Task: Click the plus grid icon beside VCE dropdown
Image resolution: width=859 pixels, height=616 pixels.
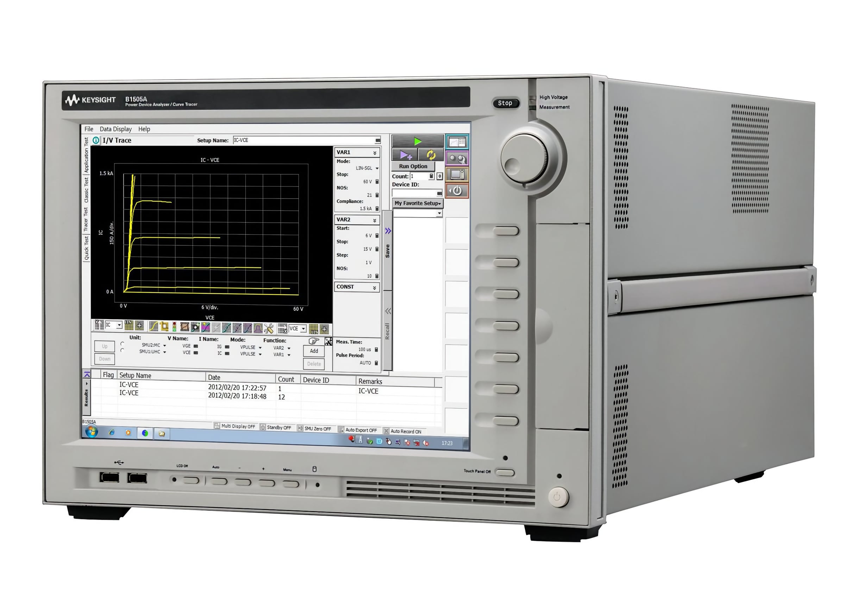Action: 324,329
